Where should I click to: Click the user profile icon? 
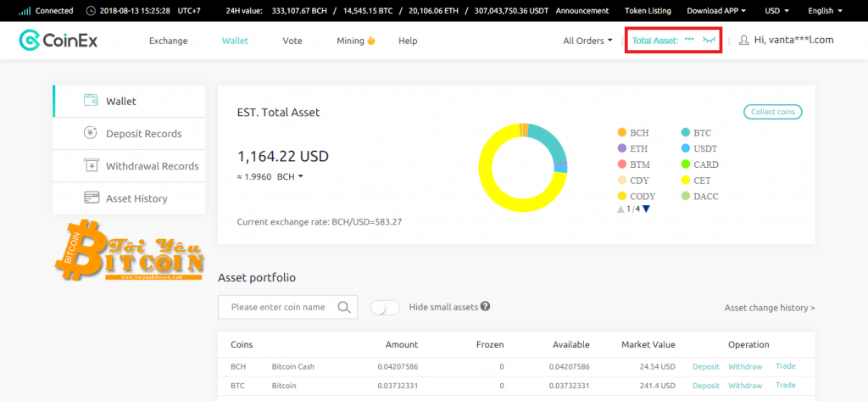[x=743, y=40]
